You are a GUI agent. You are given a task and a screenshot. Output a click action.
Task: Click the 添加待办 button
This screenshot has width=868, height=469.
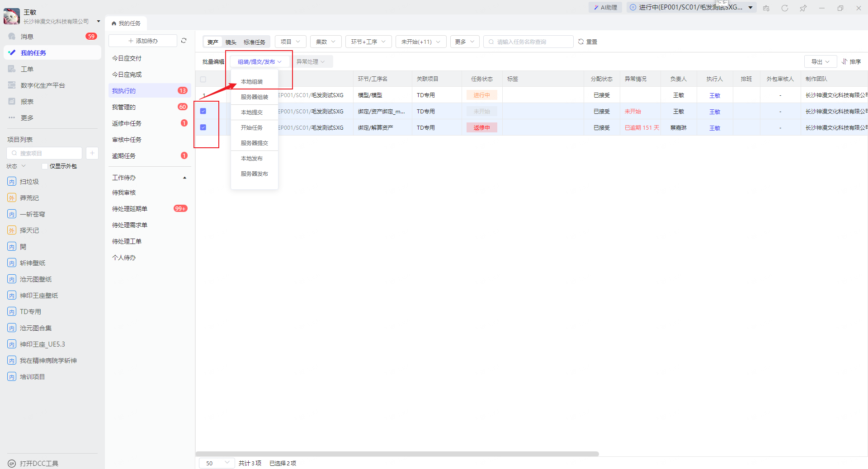(x=143, y=41)
